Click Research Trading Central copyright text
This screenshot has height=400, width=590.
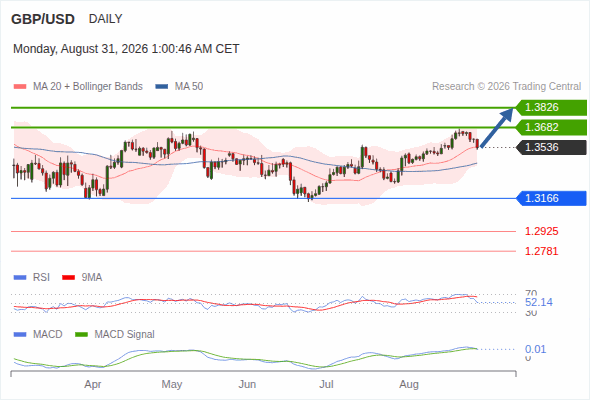506,87
